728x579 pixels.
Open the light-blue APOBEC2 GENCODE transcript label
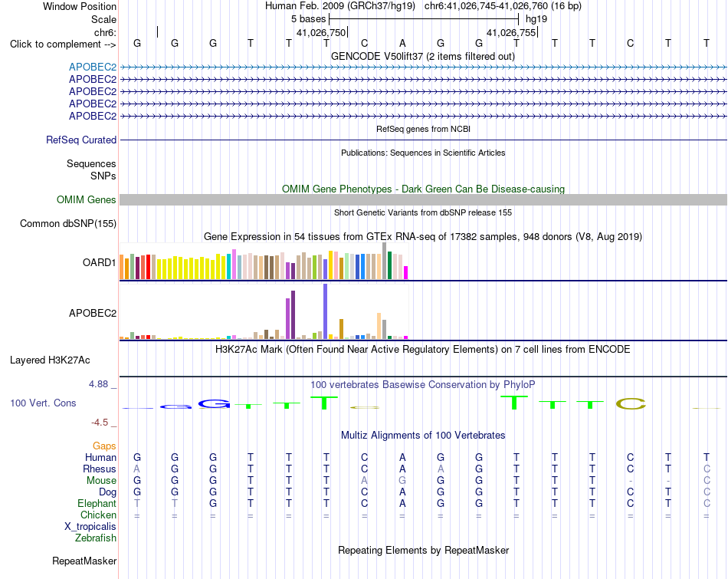[x=93, y=67]
